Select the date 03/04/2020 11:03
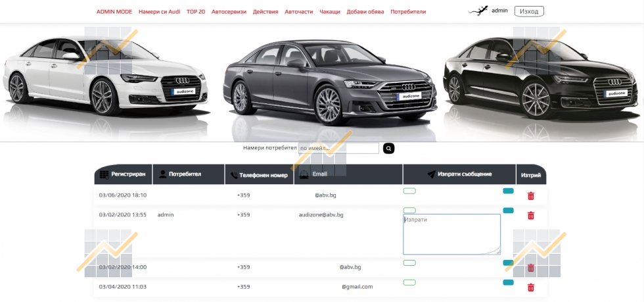 click(x=123, y=287)
